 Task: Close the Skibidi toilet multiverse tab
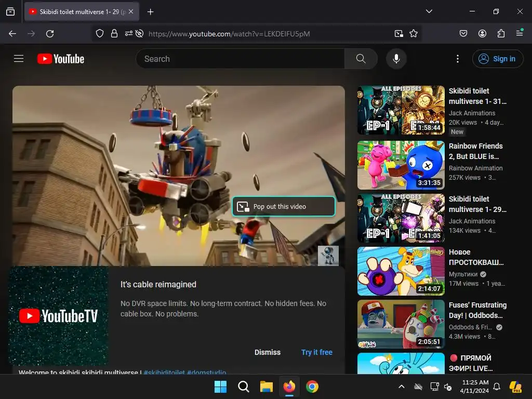tap(131, 11)
